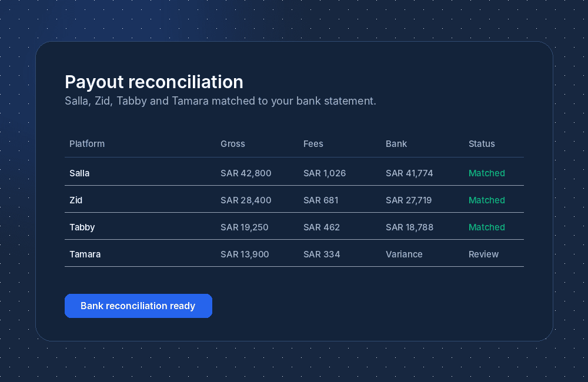The width and height of the screenshot is (588, 382).
Task: Select gross value SAR 42,800
Action: point(246,173)
